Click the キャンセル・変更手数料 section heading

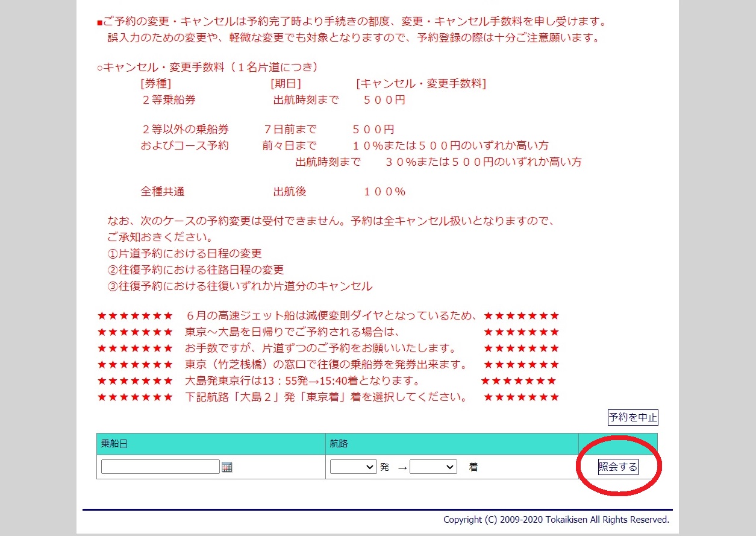point(208,67)
